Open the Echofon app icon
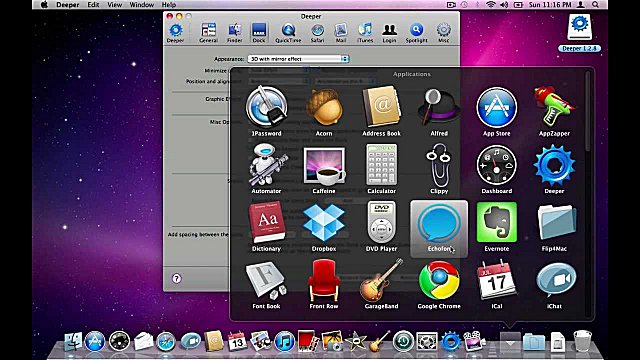Screen dimensions: 640x360 pyautogui.click(x=439, y=228)
